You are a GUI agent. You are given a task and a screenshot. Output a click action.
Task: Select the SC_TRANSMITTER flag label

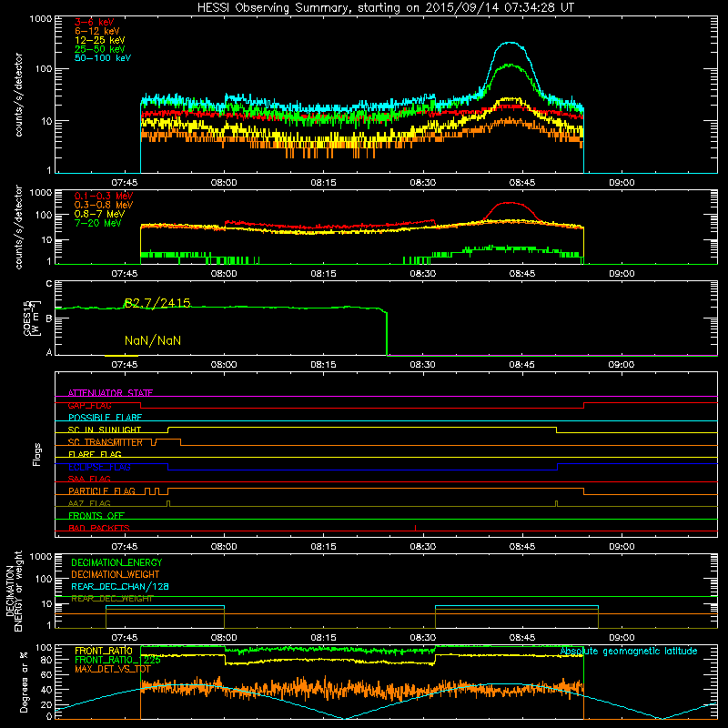pos(106,442)
